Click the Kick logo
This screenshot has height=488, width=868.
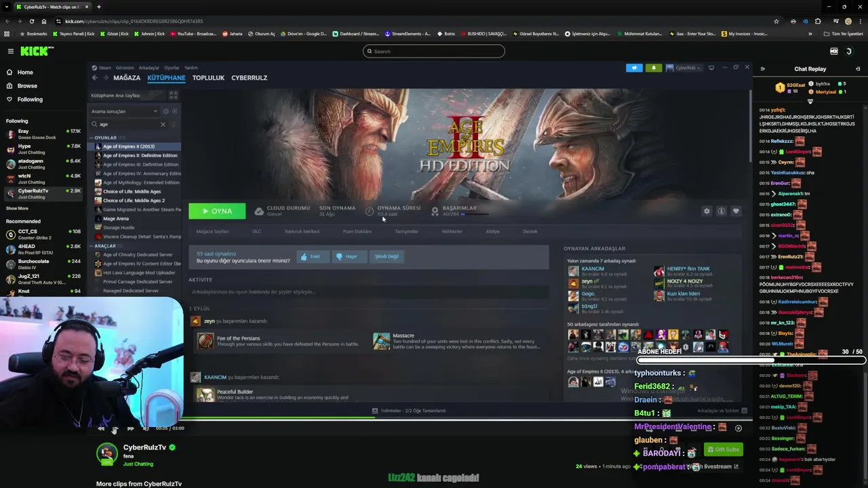click(33, 52)
